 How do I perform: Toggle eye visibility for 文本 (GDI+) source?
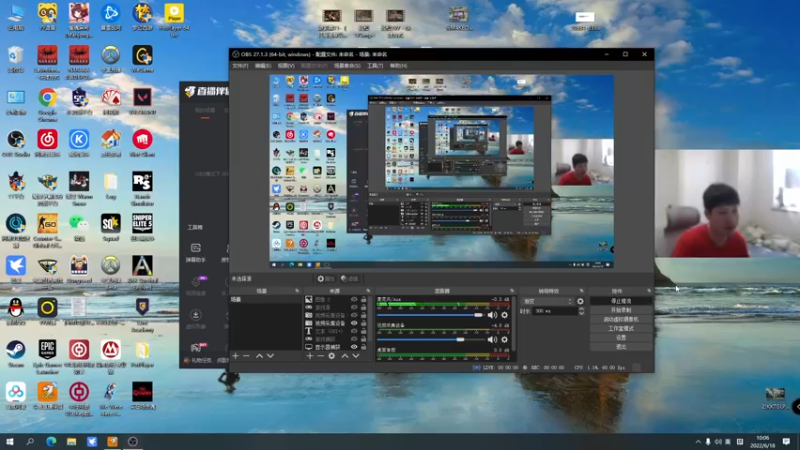tap(354, 331)
